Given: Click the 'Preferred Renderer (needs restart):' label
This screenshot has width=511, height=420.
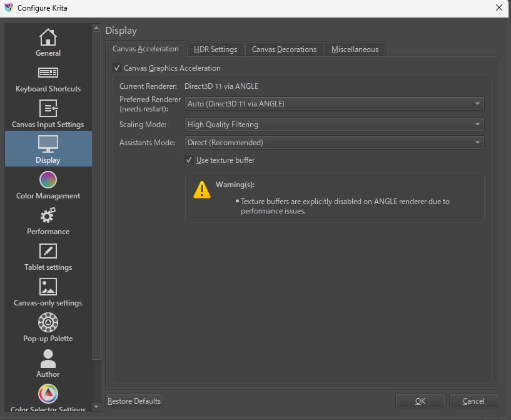Looking at the screenshot, I should (150, 104).
